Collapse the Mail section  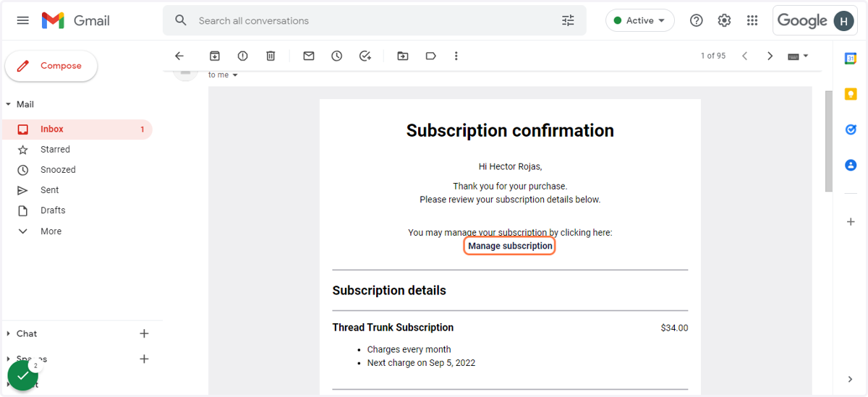pos(9,104)
